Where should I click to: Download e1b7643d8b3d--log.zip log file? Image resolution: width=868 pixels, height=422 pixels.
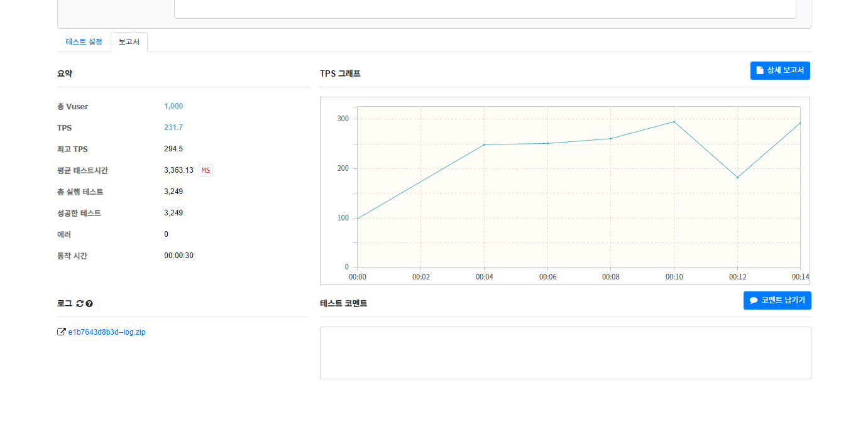tap(107, 332)
